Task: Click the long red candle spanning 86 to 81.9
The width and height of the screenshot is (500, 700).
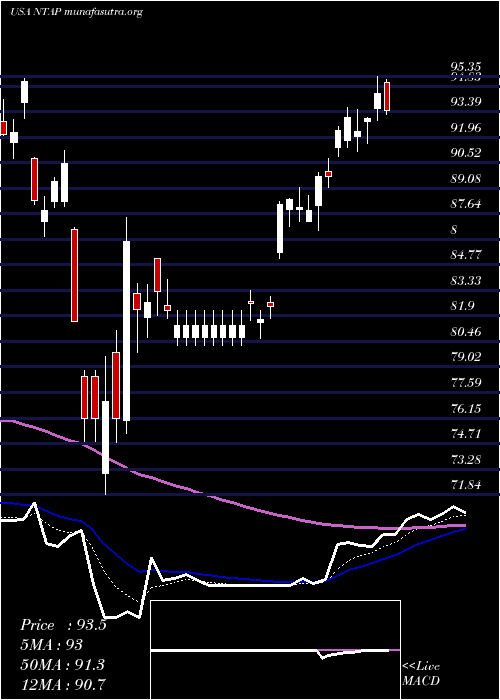Action: tap(75, 275)
